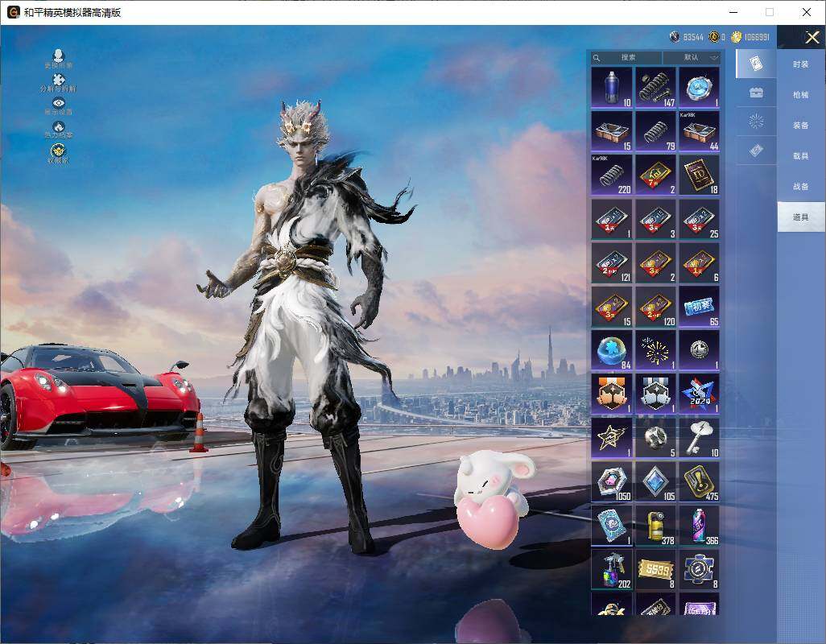Open the 分解与拆解 puzzle-piece icon
This screenshot has width=826, height=644.
point(59,83)
